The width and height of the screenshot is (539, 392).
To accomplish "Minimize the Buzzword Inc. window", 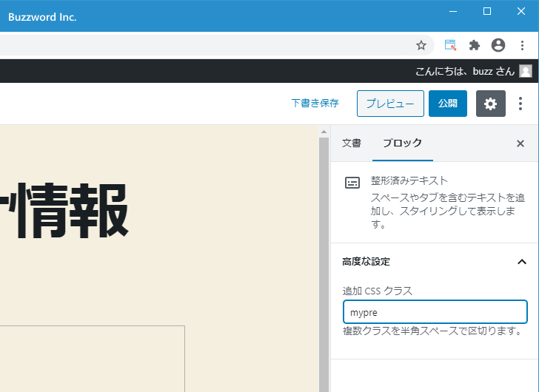I will point(453,11).
